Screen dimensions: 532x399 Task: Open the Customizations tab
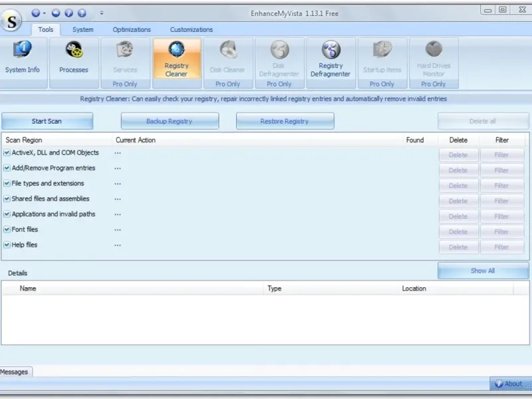coord(191,29)
